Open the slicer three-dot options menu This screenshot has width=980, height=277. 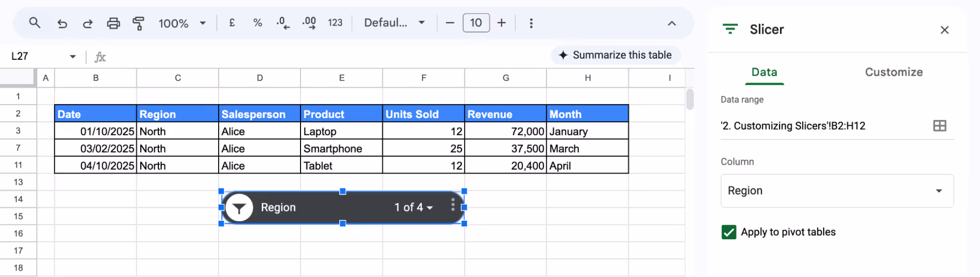coord(452,205)
